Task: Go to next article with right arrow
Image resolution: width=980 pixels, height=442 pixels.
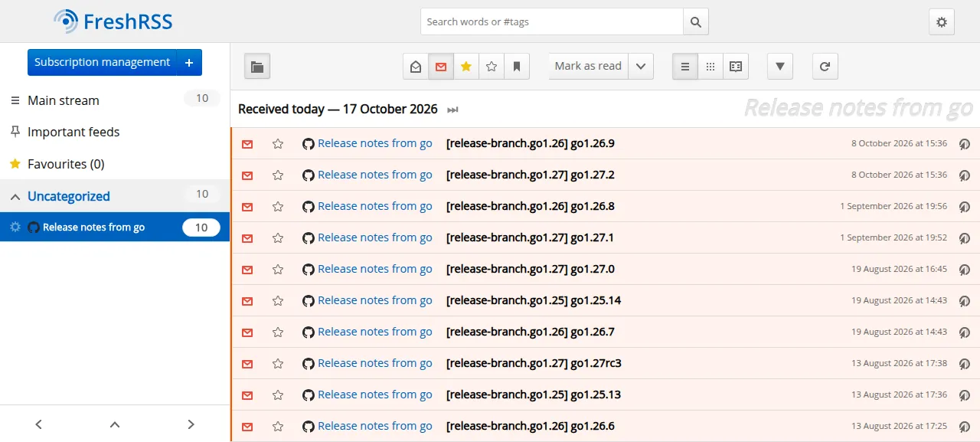Action: pos(191,424)
